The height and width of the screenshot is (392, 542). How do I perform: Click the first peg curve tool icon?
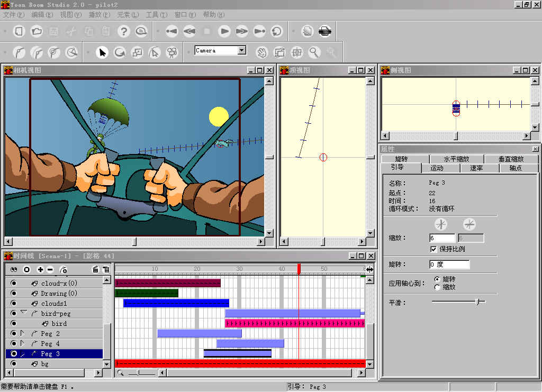(x=19, y=52)
